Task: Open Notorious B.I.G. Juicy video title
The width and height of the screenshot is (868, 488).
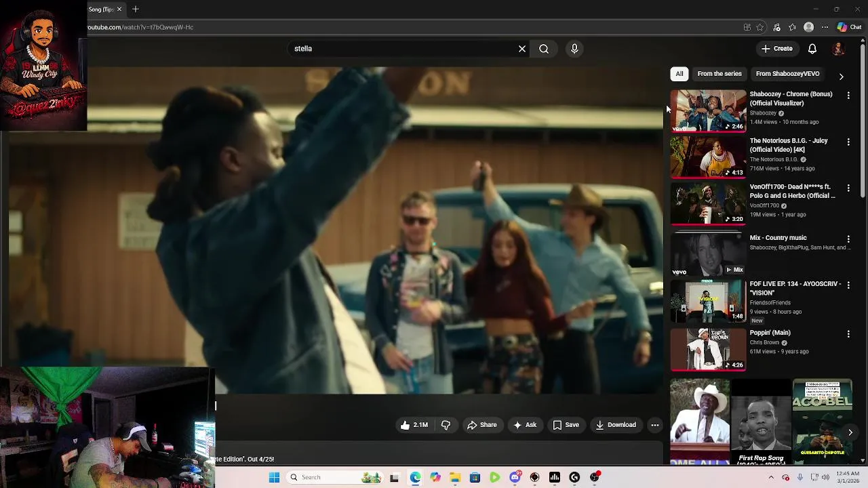Action: click(789, 145)
